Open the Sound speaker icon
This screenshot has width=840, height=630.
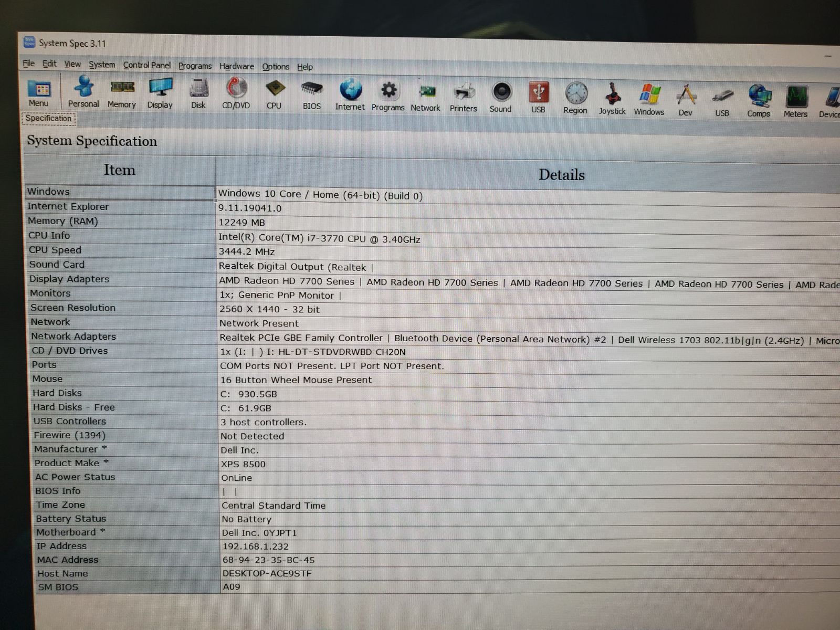[501, 98]
